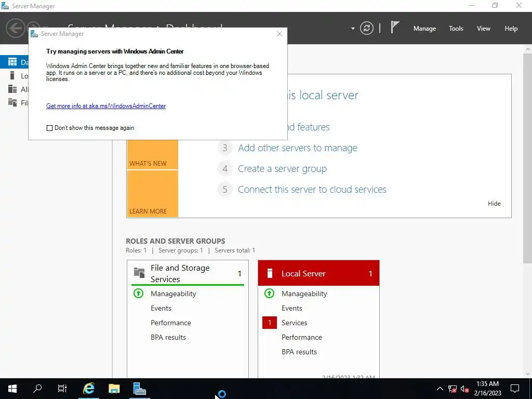This screenshot has height=399, width=532.
Task: Click Connect this server to cloud services
Action: (312, 189)
